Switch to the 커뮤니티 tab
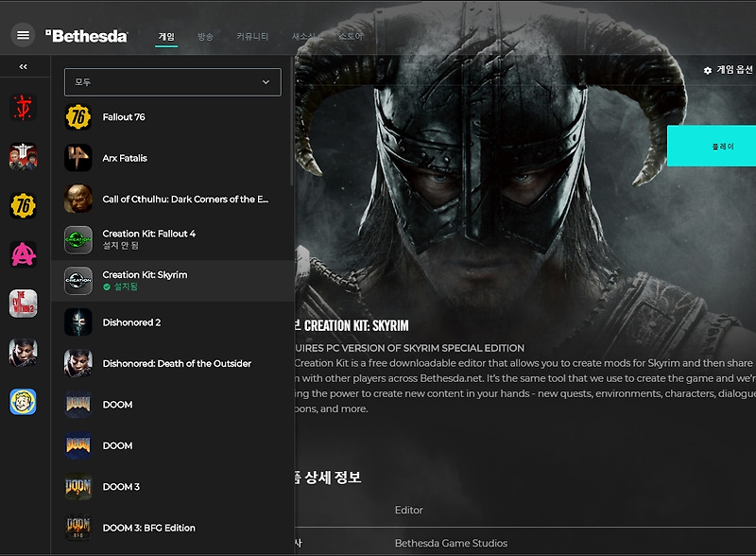Viewport: 756px width, 556px height. (252, 37)
